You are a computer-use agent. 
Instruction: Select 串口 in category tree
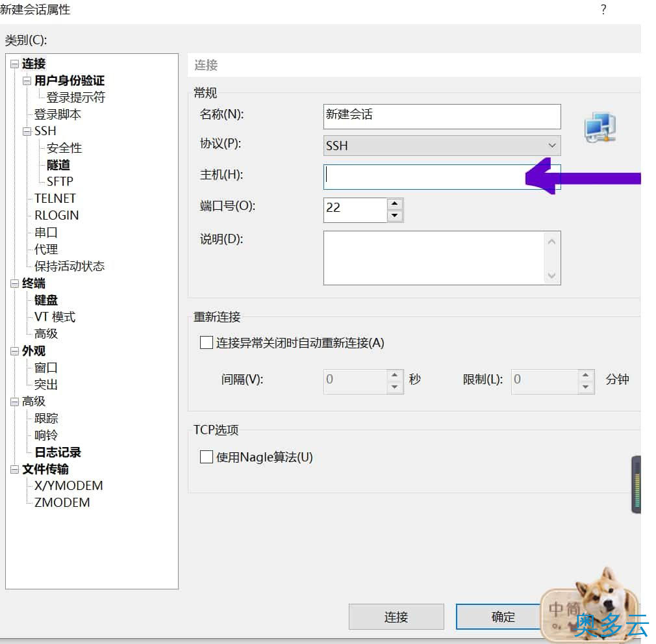(x=46, y=232)
